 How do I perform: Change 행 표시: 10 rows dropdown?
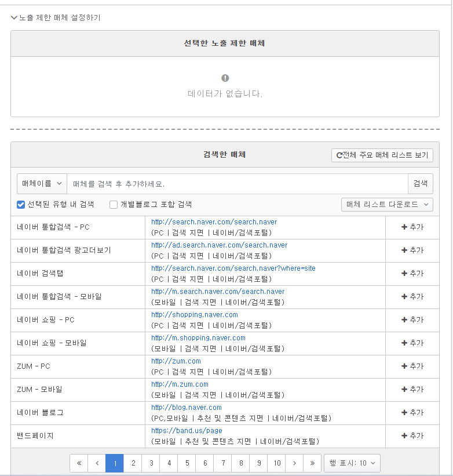[352, 463]
